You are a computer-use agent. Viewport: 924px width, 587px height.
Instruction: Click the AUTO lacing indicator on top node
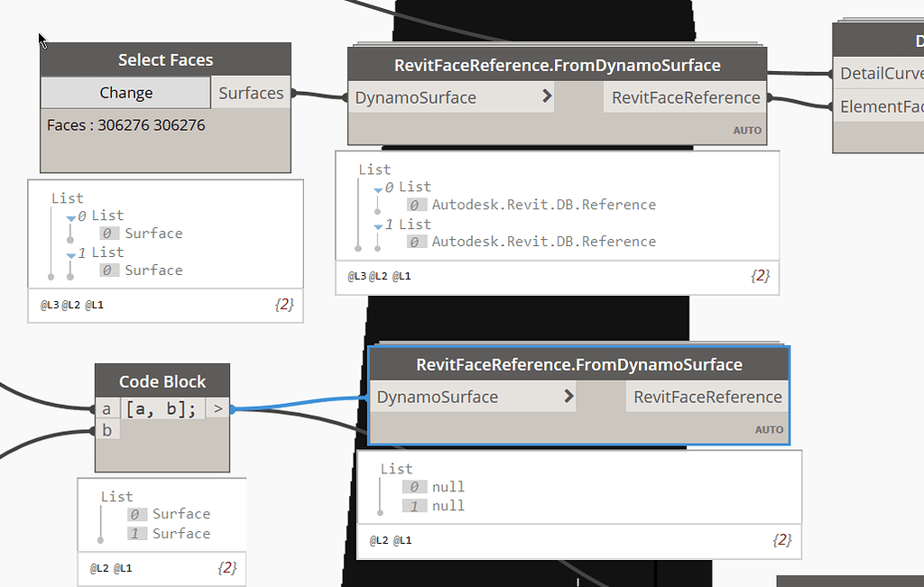747,130
